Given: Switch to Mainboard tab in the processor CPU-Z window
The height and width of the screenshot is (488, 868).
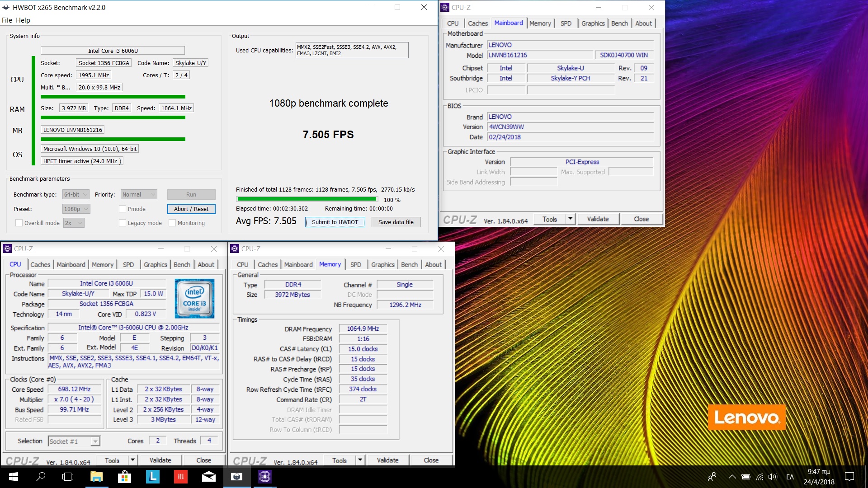Looking at the screenshot, I should pyautogui.click(x=71, y=265).
